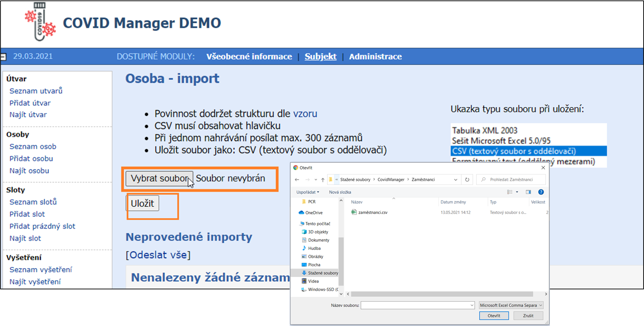Image resolution: width=644 pixels, height=326 pixels.
Task: Open the Administrace module
Action: click(375, 56)
